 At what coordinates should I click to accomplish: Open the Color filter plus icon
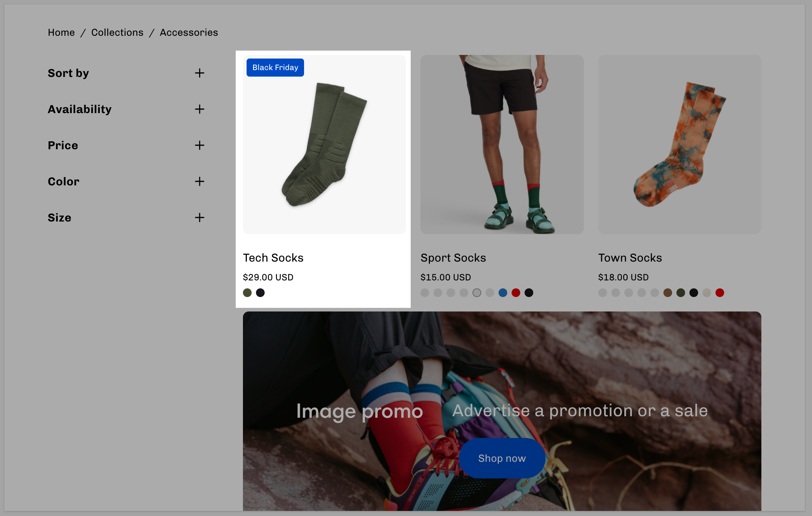[200, 181]
